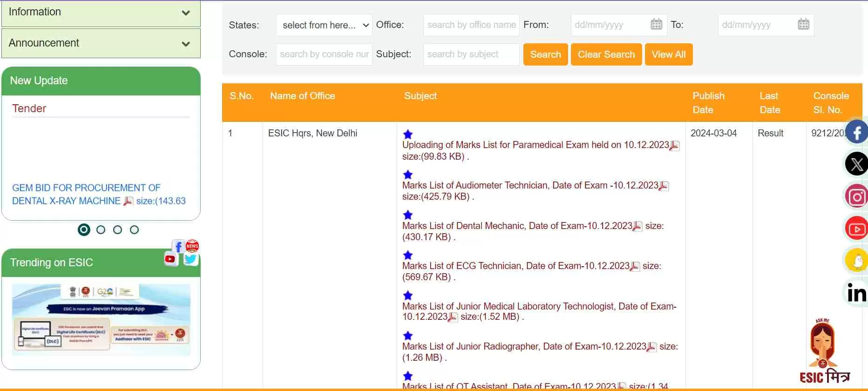
Task: Open the YouTube sidebar icon
Action: [857, 229]
